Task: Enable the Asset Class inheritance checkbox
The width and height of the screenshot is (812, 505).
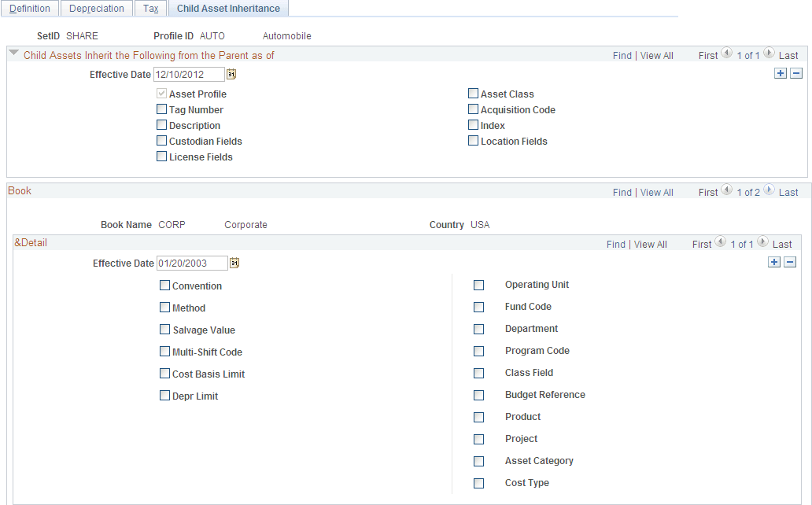Action: [473, 94]
